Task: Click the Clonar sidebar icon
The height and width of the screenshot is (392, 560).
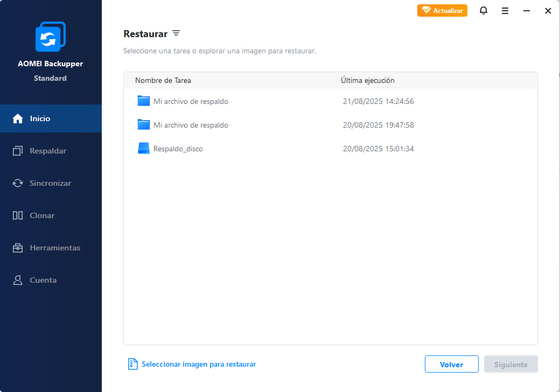Action: click(18, 215)
